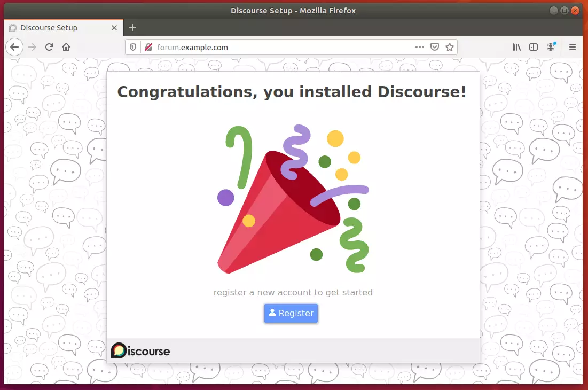Reload the current page
The height and width of the screenshot is (390, 588).
[49, 47]
